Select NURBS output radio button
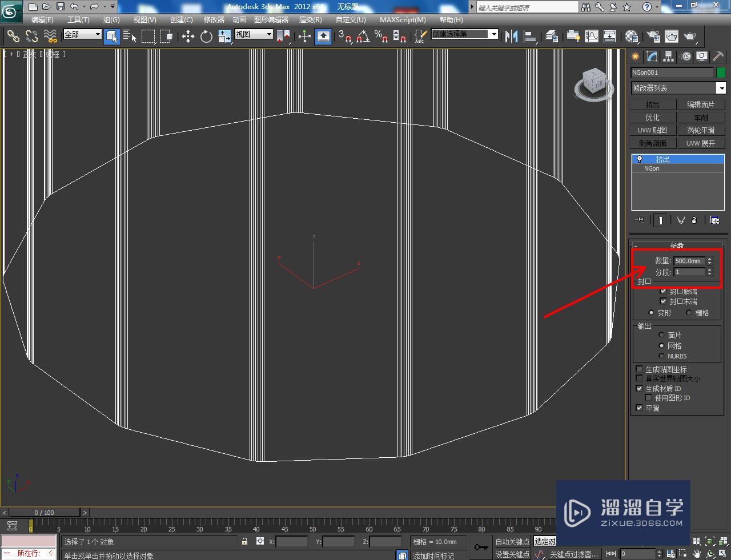Image resolution: width=731 pixels, height=560 pixels. (662, 356)
